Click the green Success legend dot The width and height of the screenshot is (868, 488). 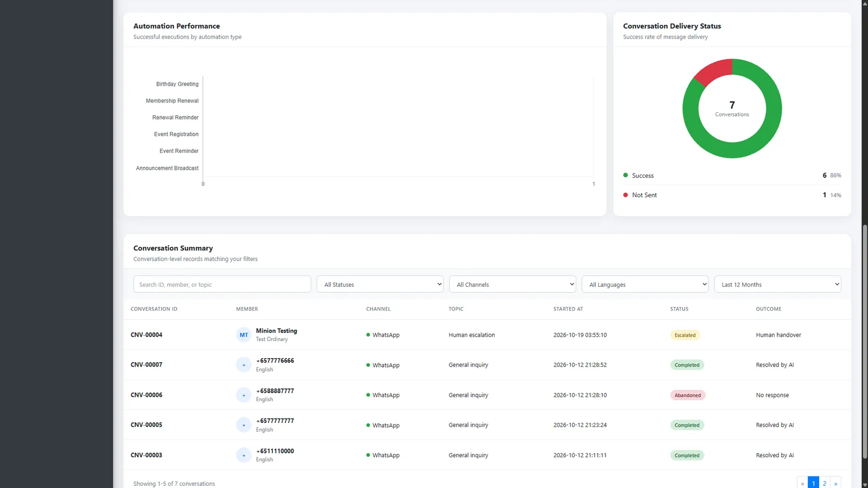pyautogui.click(x=626, y=175)
